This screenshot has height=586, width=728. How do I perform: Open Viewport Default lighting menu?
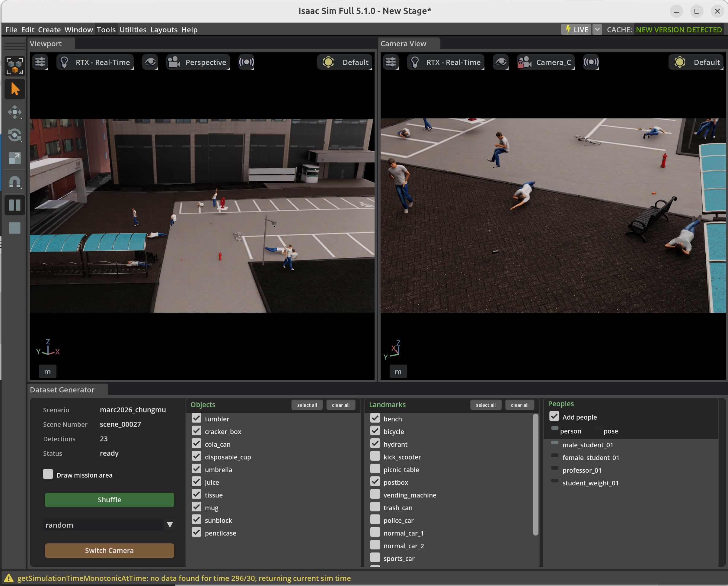pos(345,62)
